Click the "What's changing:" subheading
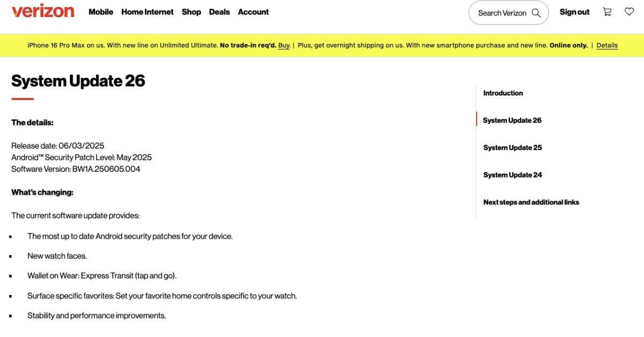Screen dimensions: 644x337 [42, 192]
